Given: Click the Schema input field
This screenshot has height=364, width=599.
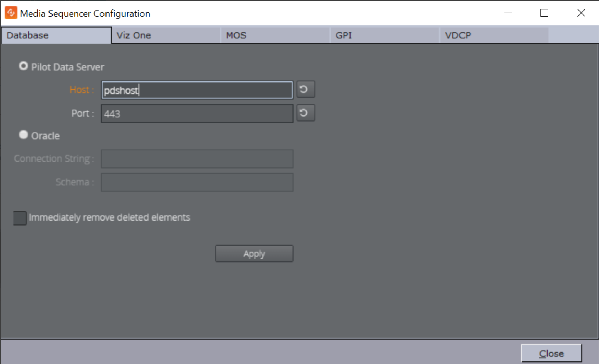Looking at the screenshot, I should 197,182.
